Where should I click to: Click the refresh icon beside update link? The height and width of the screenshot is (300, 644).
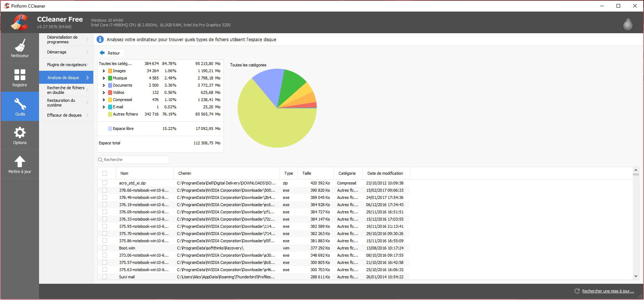click(577, 291)
